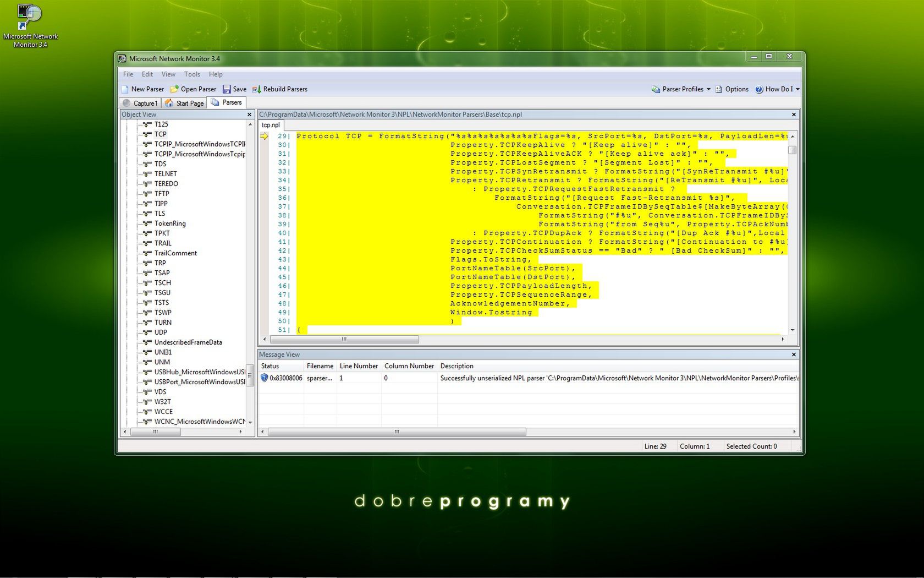
Task: Sort messages by Filename column header
Action: click(320, 366)
